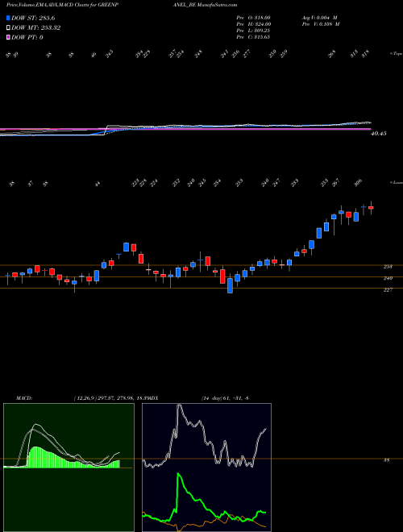Click the lowest blue candlestick near 227
Screen dimensions: 403x532
click(x=230, y=285)
